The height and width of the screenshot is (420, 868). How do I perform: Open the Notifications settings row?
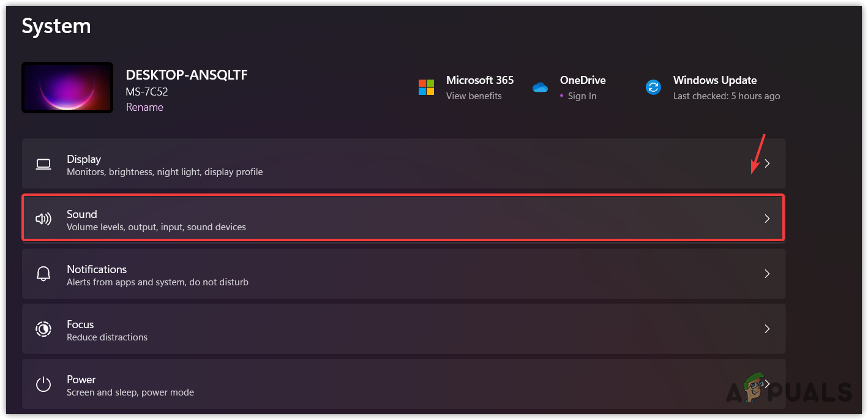click(x=367, y=274)
